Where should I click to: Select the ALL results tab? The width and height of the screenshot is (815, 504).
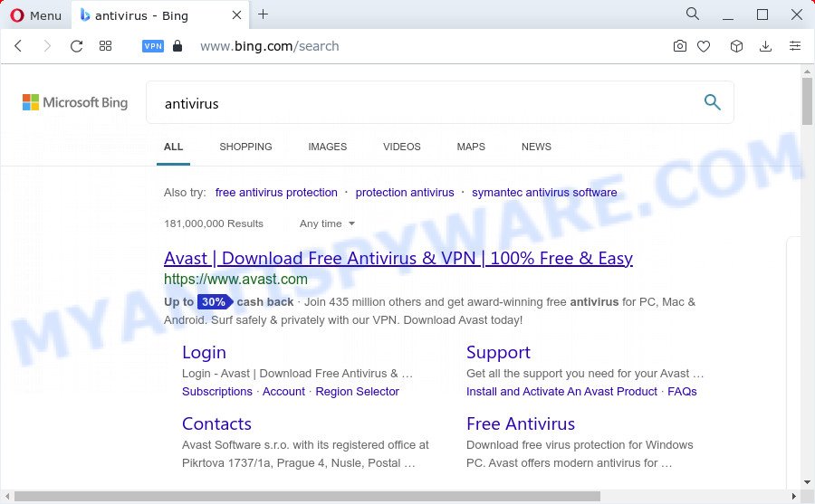[x=173, y=147]
